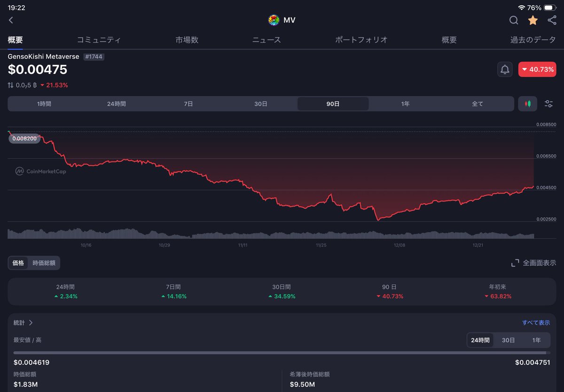Tap the battery status icon

[x=550, y=8]
